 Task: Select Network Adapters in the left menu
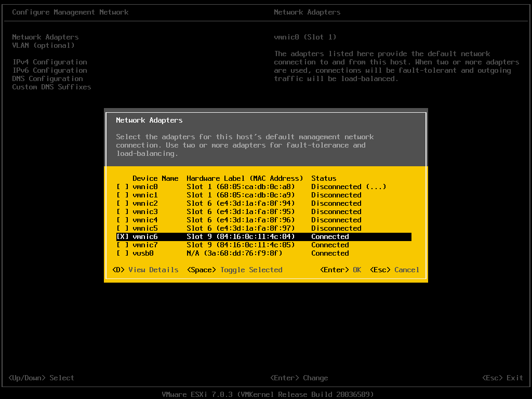46,37
